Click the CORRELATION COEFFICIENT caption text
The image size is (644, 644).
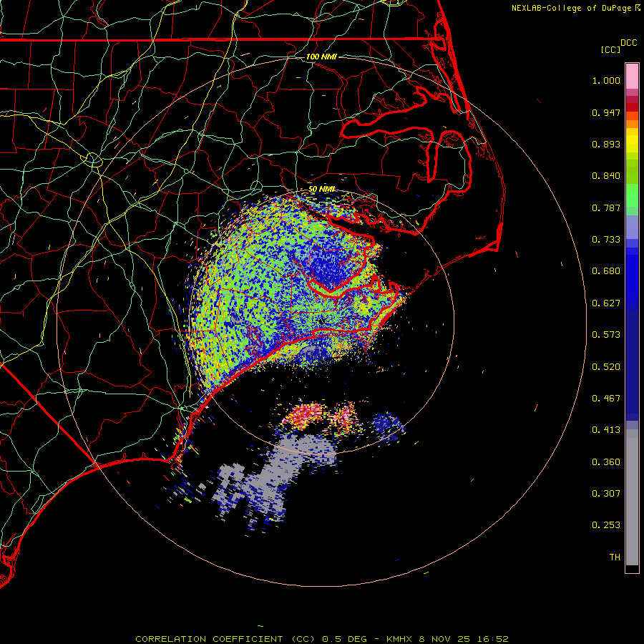click(209, 639)
